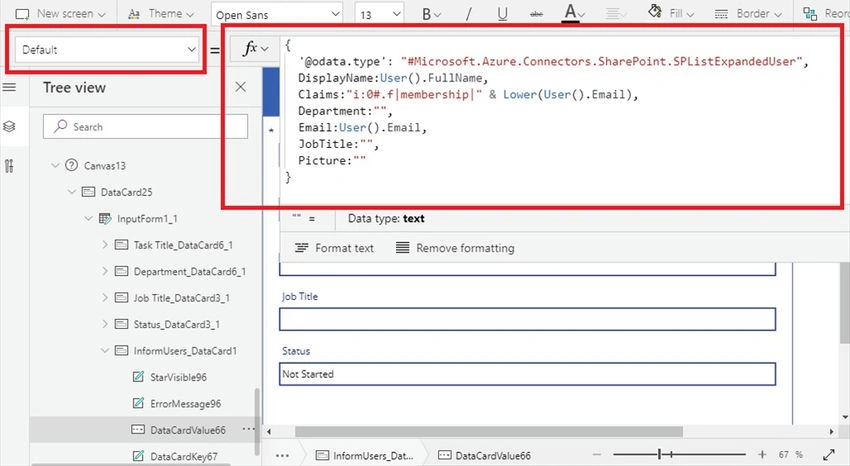This screenshot has height=466, width=850.
Task: Open the advanced tools sidebar icon
Action: click(9, 166)
